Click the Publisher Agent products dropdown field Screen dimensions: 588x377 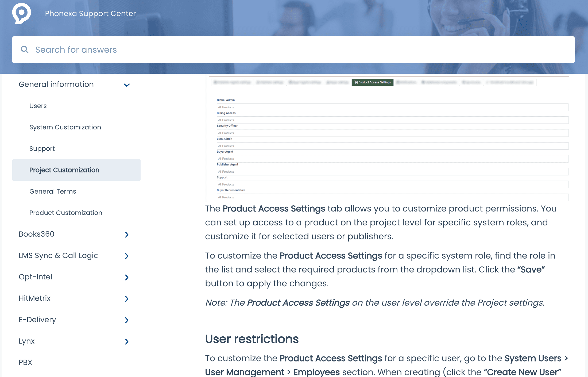(x=392, y=172)
